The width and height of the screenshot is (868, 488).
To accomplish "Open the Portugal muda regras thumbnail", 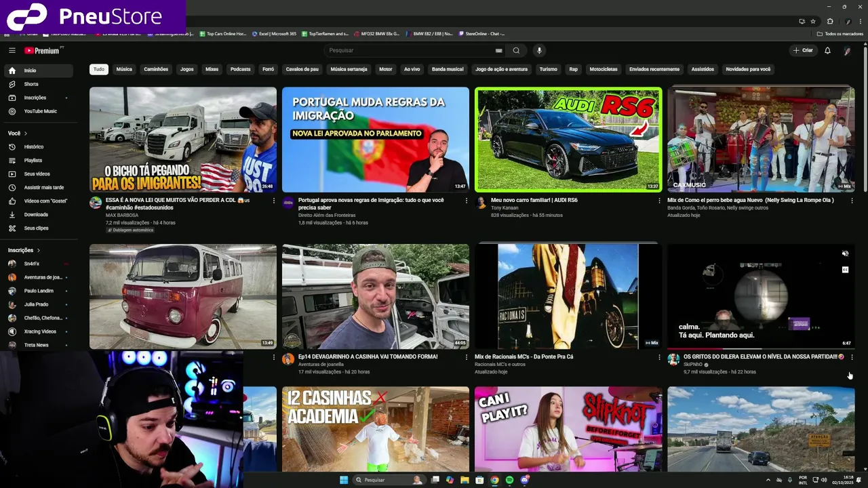I will click(x=376, y=140).
